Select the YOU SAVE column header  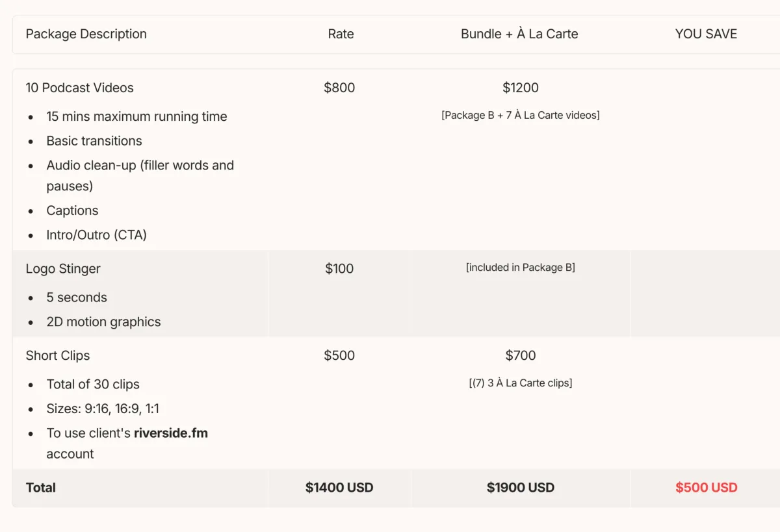click(706, 34)
